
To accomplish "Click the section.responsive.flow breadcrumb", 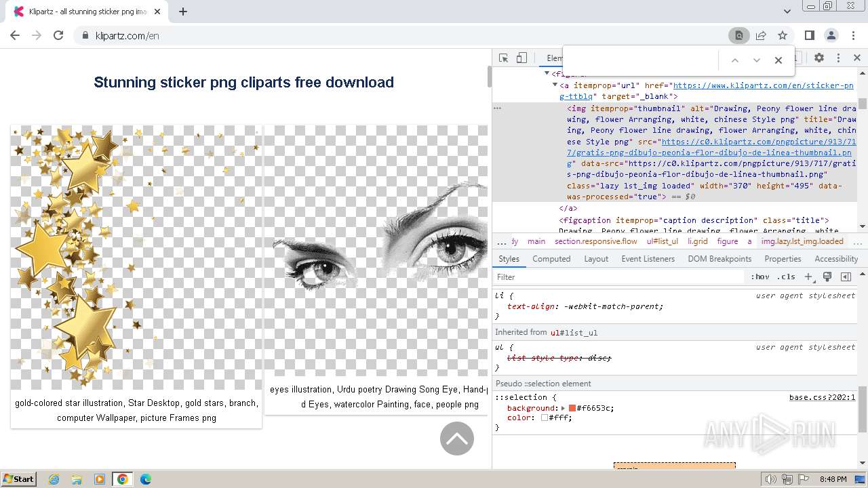I will click(596, 241).
